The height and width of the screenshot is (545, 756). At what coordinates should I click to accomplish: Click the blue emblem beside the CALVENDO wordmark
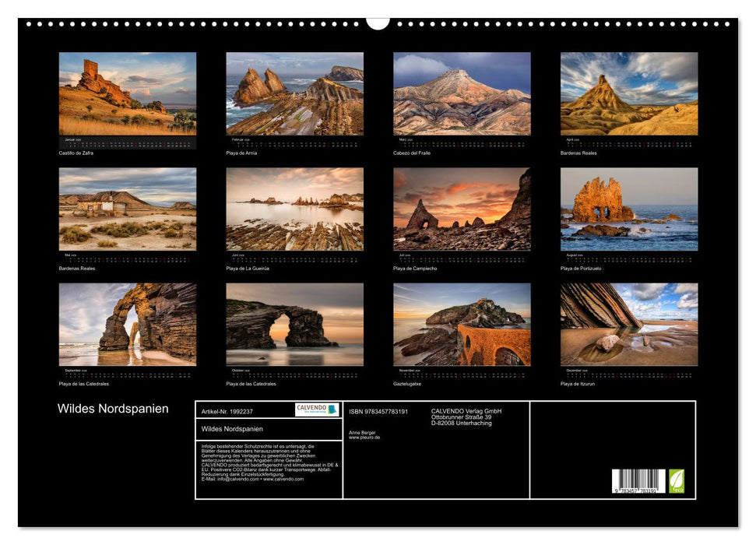331,410
